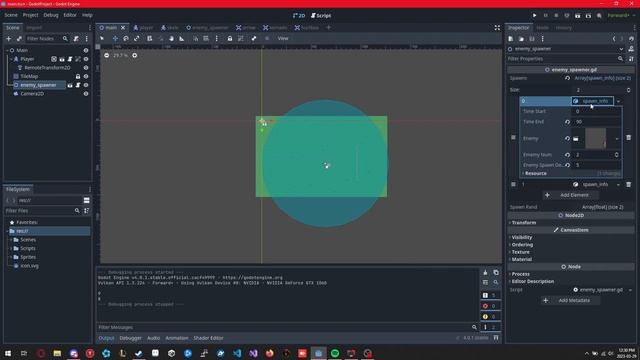640x360 pixels.
Task: Select the Select Mode arrow tool
Action: [102, 38]
